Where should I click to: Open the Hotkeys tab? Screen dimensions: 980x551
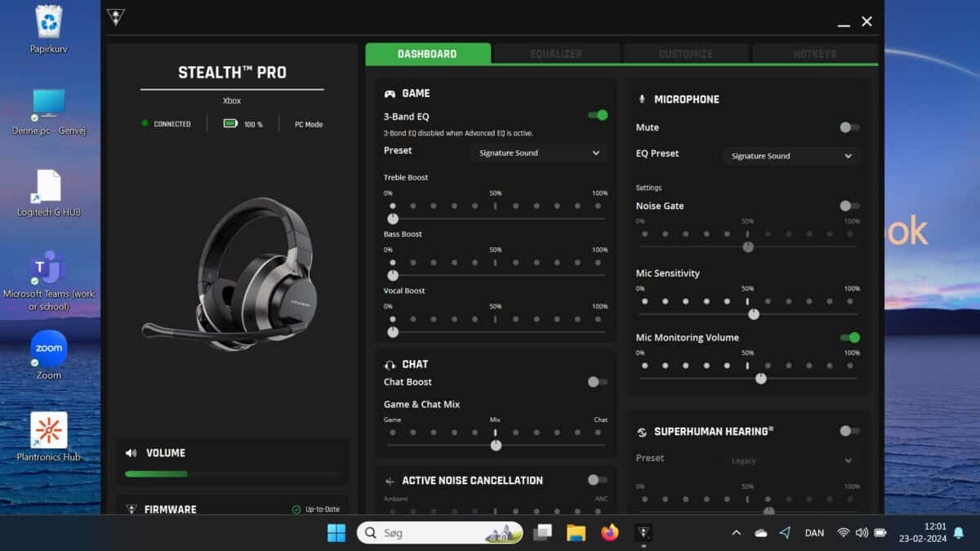pyautogui.click(x=815, y=54)
